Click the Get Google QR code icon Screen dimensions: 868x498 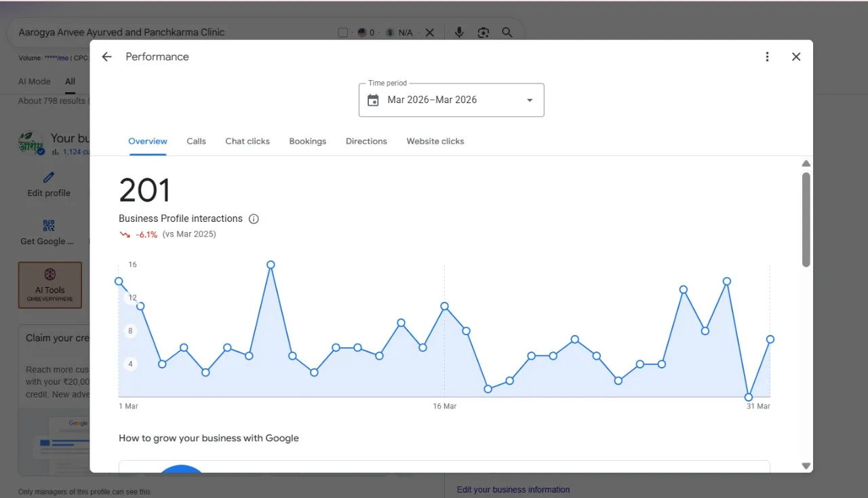coord(48,225)
